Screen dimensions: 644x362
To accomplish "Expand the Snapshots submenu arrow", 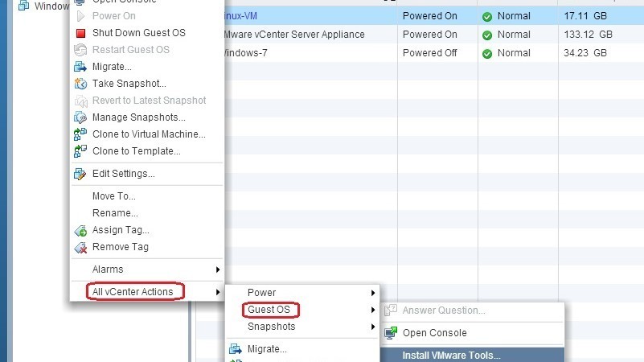I will click(373, 327).
